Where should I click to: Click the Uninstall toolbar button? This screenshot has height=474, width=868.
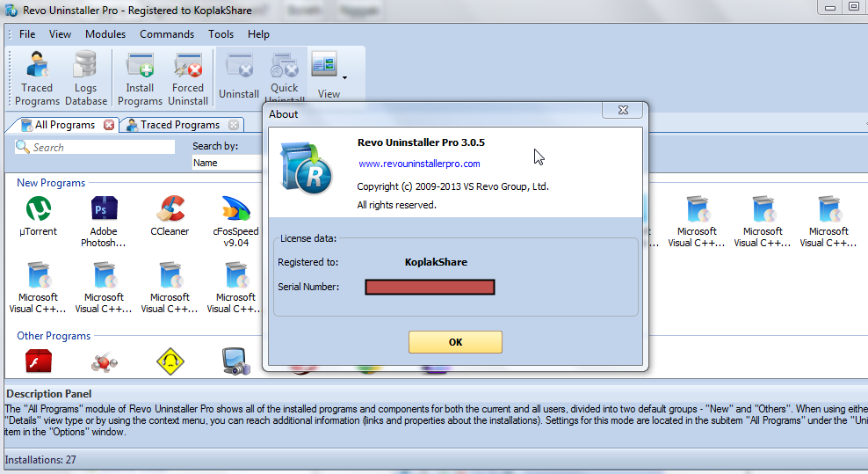[x=239, y=77]
